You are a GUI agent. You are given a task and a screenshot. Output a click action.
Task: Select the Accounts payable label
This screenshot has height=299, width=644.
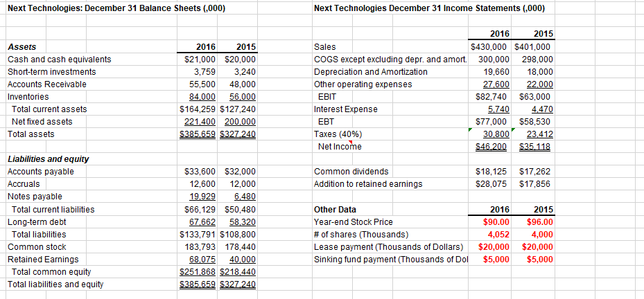(x=42, y=172)
